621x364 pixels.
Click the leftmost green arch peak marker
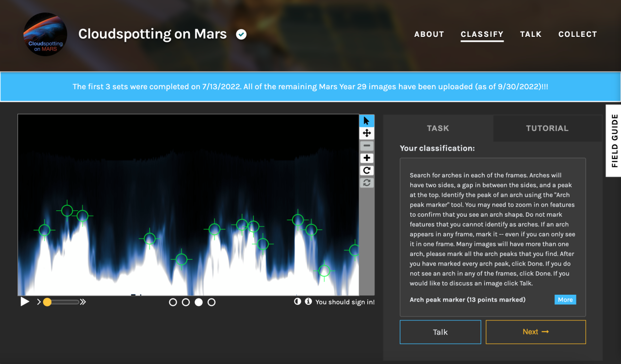[x=44, y=230]
